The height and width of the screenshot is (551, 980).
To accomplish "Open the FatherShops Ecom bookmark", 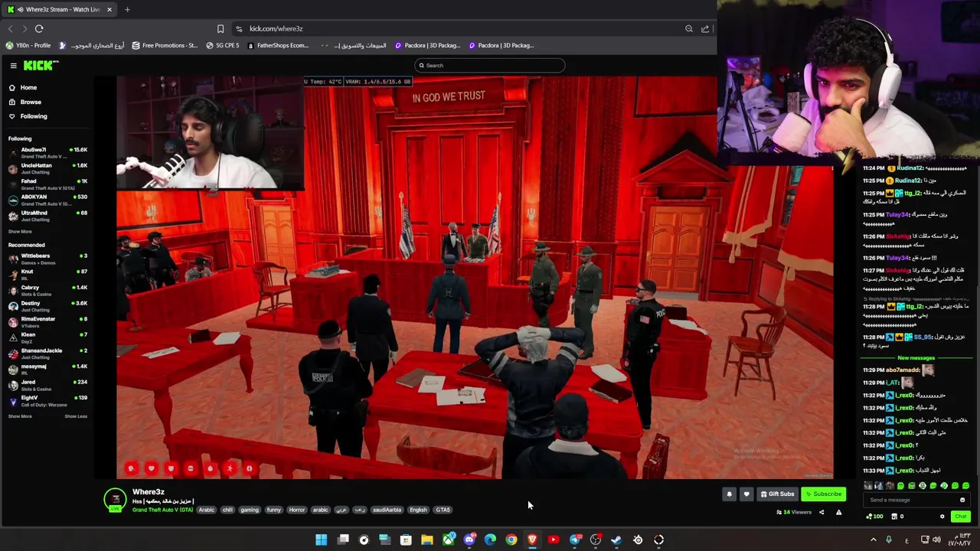I will pos(277,45).
